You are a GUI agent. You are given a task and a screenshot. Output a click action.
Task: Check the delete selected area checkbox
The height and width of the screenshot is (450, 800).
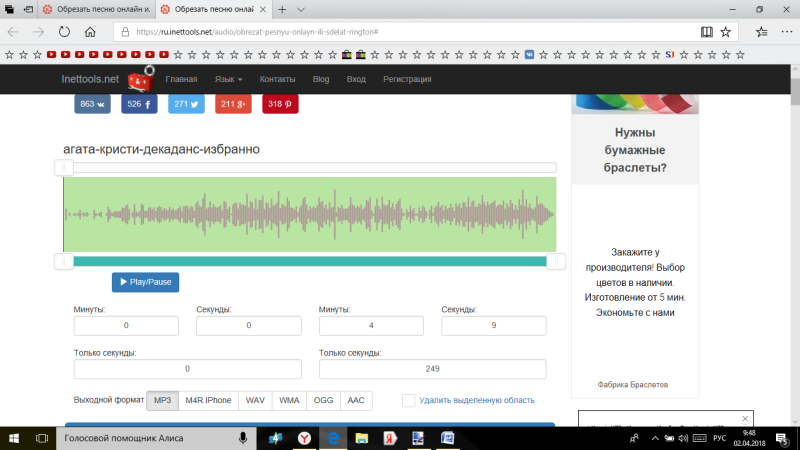[x=408, y=401]
